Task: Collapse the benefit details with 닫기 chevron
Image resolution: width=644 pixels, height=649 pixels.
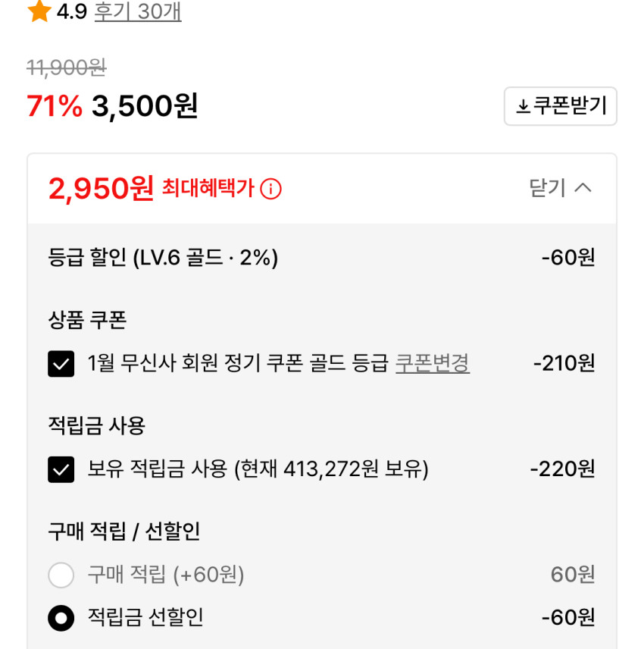Action: [561, 188]
